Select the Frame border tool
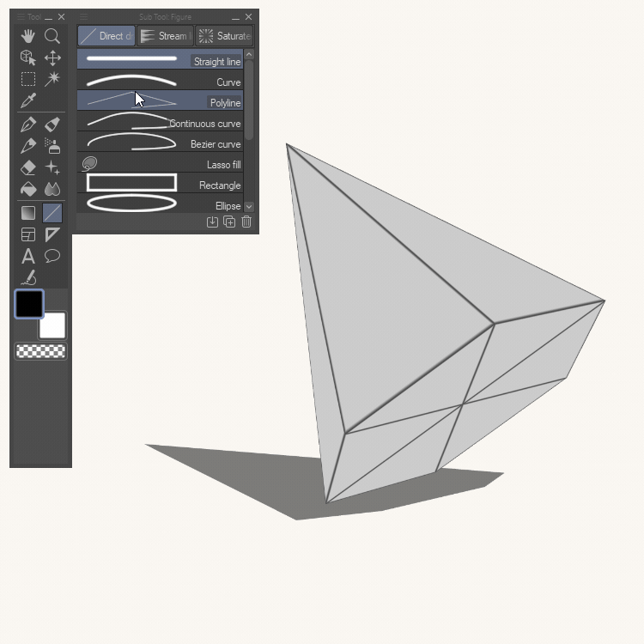 pos(28,234)
